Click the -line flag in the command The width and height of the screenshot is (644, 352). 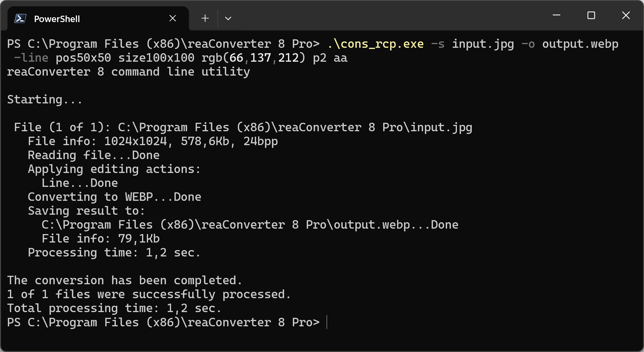pyautogui.click(x=31, y=58)
